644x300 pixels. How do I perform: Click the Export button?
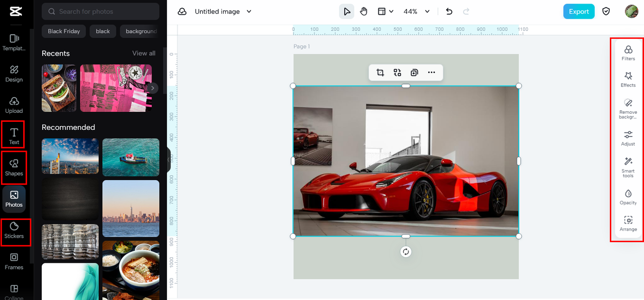click(x=579, y=12)
